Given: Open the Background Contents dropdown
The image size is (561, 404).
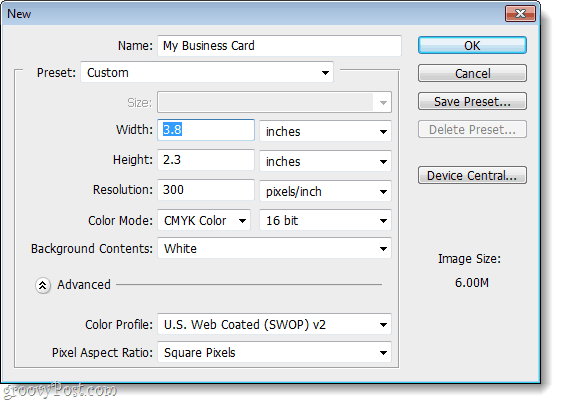Looking at the screenshot, I should 274,248.
